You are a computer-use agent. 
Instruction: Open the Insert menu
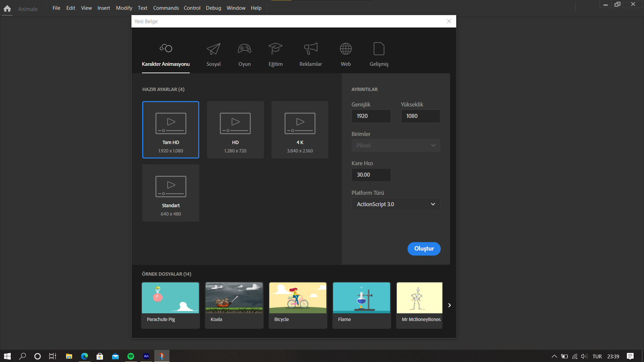click(x=104, y=8)
